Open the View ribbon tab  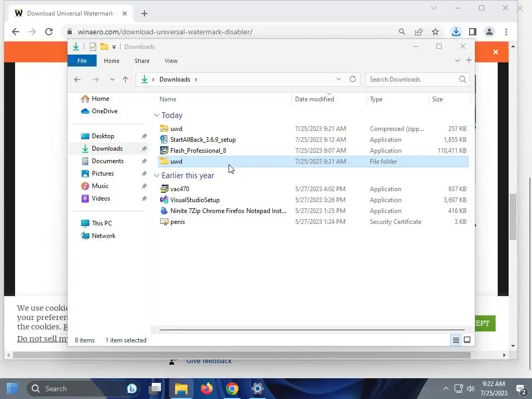pos(171,61)
